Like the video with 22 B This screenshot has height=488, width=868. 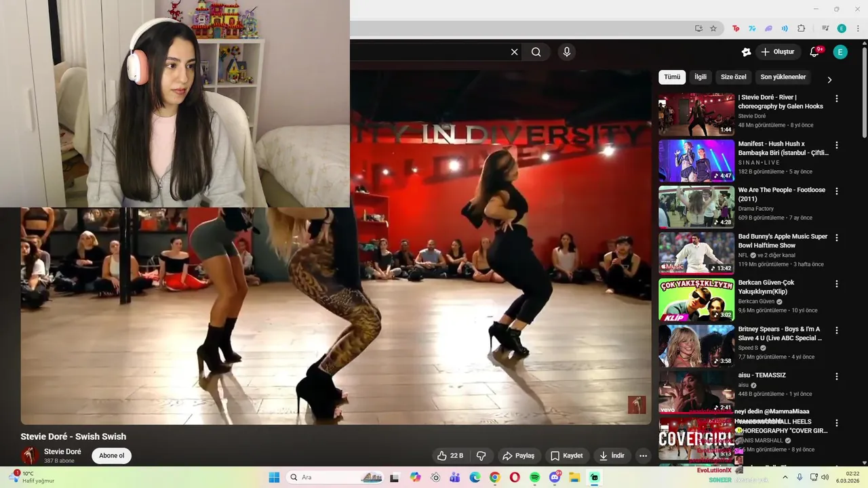[450, 455]
